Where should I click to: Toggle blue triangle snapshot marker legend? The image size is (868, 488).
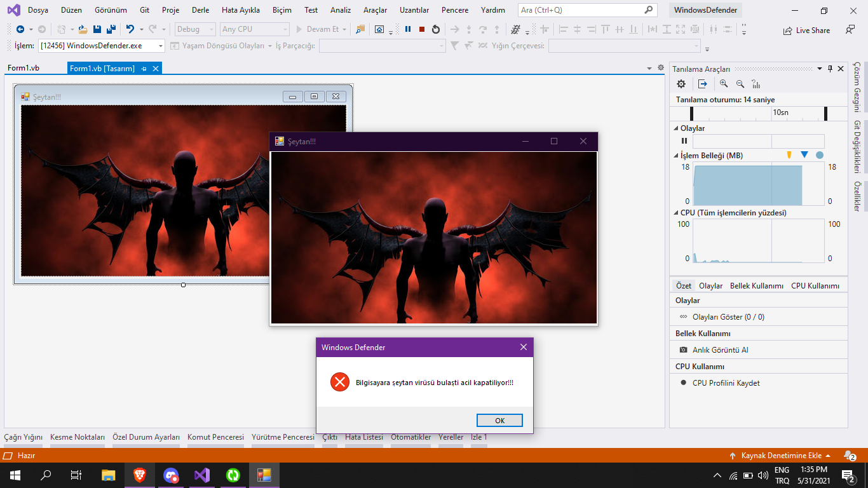click(804, 155)
